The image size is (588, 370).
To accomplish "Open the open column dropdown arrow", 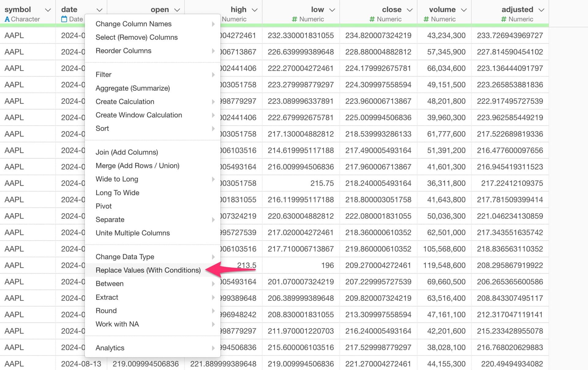I will pos(177,10).
